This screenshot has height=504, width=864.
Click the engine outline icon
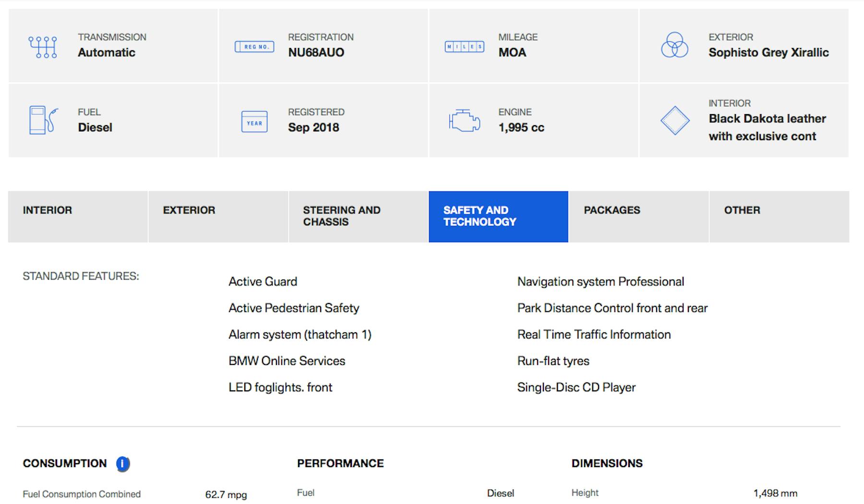click(464, 121)
